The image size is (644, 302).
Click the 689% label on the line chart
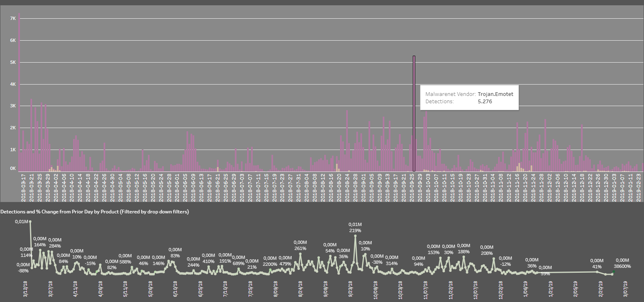(x=239, y=263)
